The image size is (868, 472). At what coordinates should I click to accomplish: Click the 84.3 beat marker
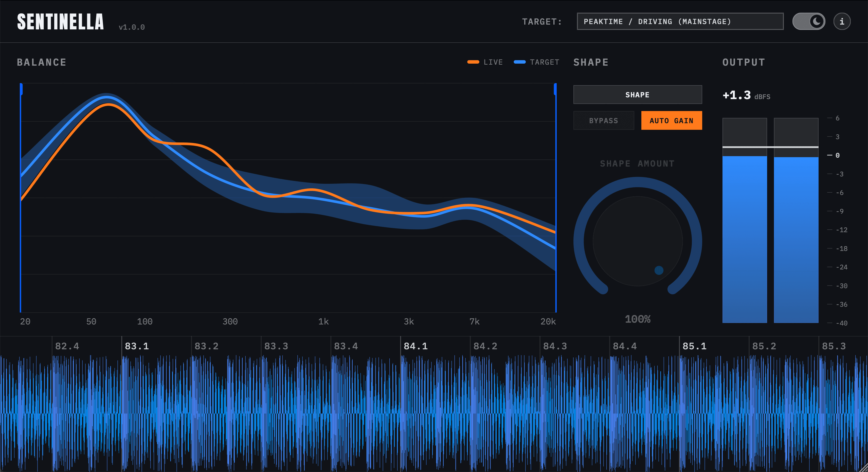(555, 346)
